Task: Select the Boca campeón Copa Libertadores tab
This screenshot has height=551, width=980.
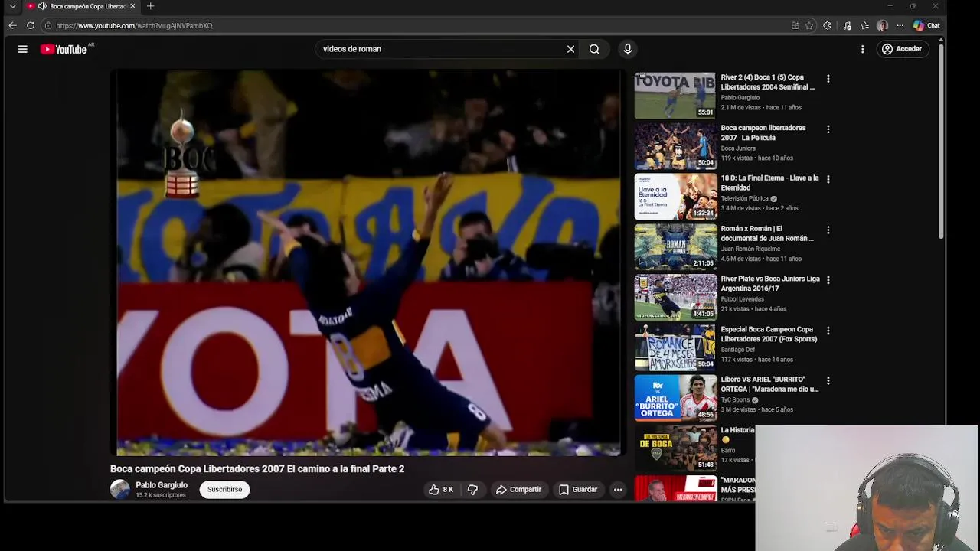Action: (x=82, y=6)
